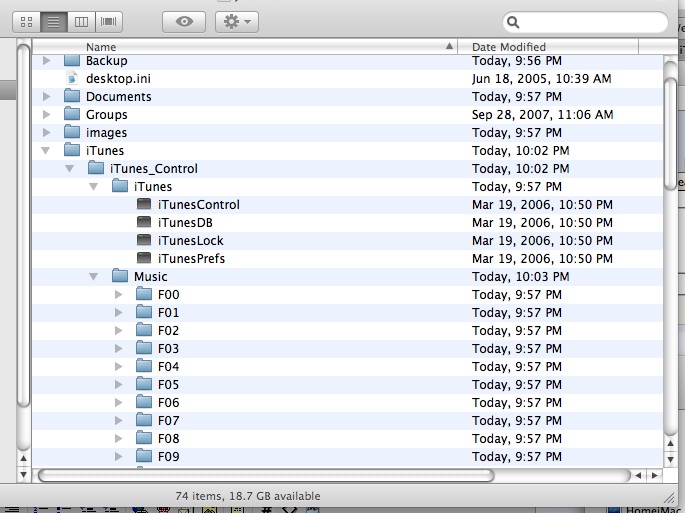Click the horizontal scrollbar thumb
Screen dimensions: 685x513
click(266, 475)
